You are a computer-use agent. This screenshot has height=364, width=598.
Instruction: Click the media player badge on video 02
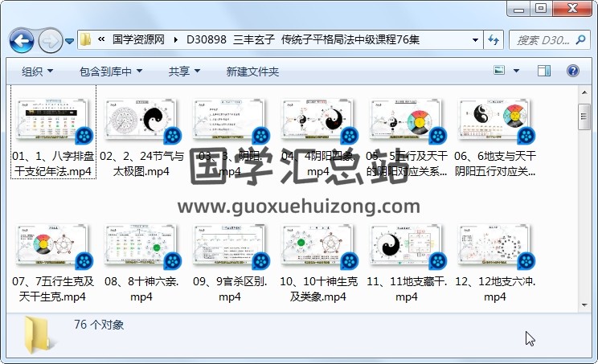point(173,136)
